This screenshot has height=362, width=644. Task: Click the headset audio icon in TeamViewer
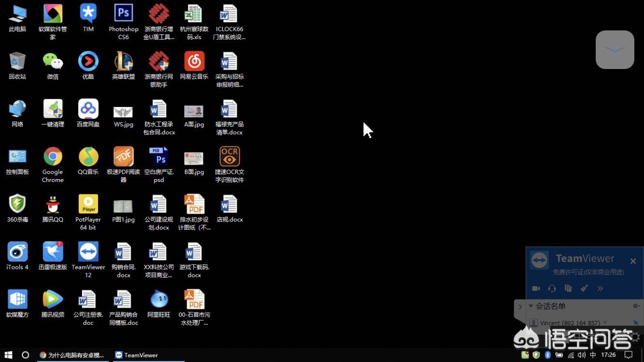tap(552, 288)
